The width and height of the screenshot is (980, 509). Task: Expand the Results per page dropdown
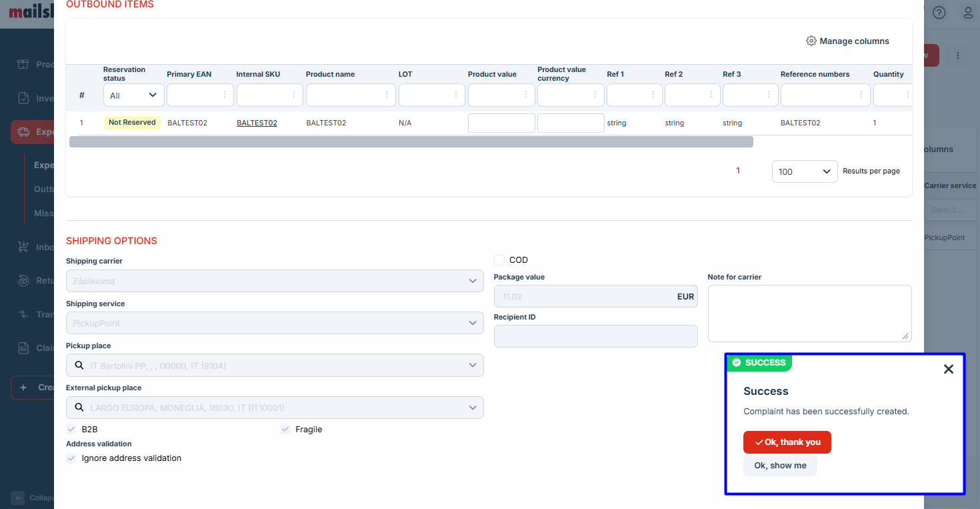[804, 171]
